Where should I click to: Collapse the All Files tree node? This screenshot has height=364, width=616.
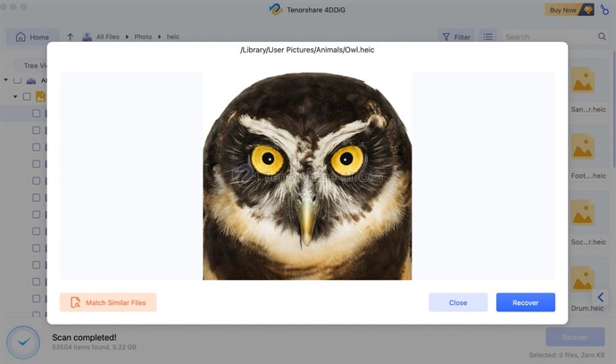point(5,80)
